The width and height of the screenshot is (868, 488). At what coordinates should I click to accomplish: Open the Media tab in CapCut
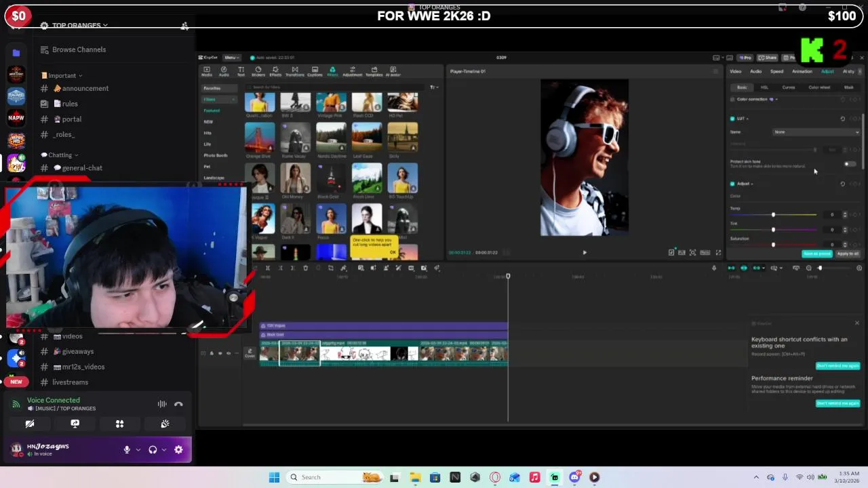[207, 71]
